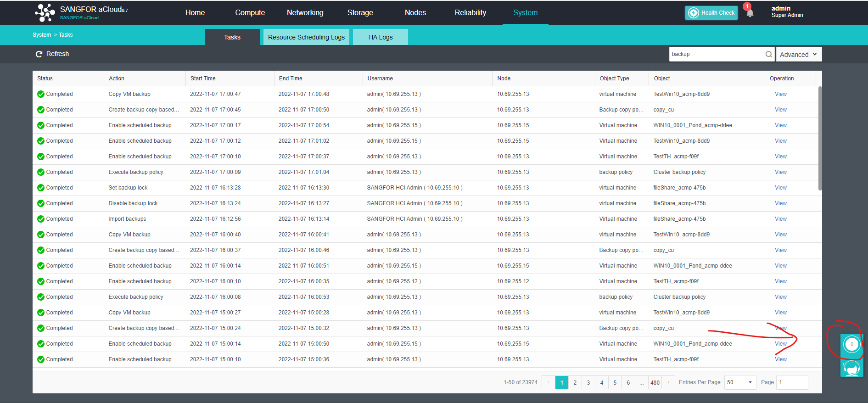Click the search magnifier icon

pos(768,54)
